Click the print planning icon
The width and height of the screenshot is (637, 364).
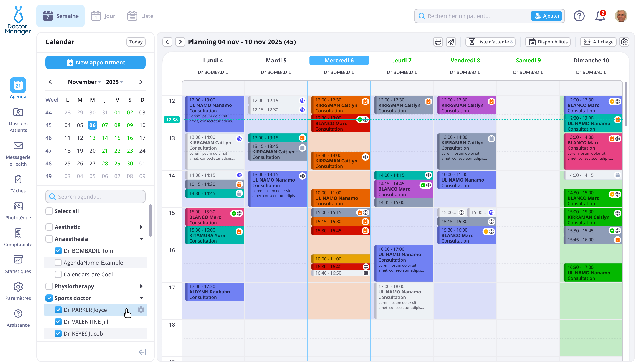tap(438, 42)
